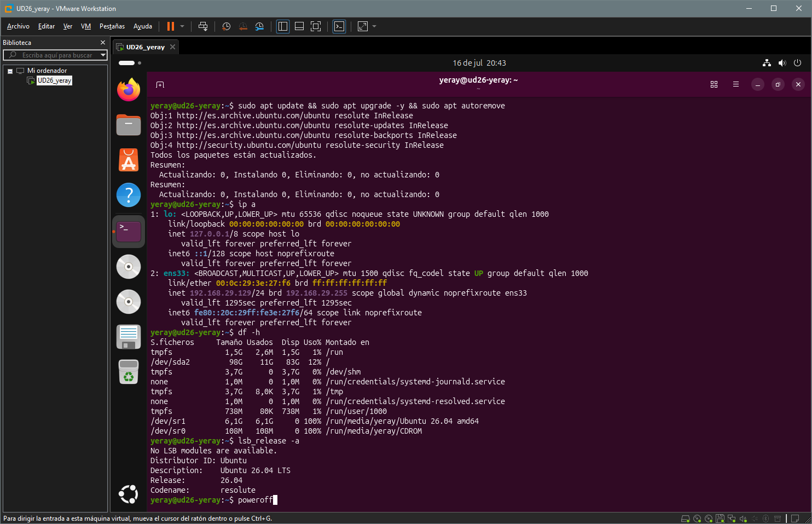The height and width of the screenshot is (524, 812).
Task: Show applications with the Ubuntu logo button
Action: 129,494
